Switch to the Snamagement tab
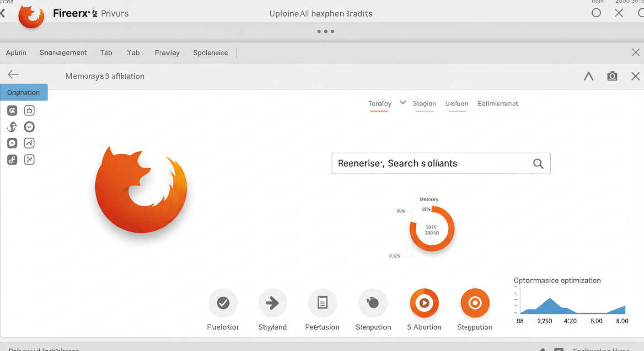The height and width of the screenshot is (351, 644). point(63,53)
